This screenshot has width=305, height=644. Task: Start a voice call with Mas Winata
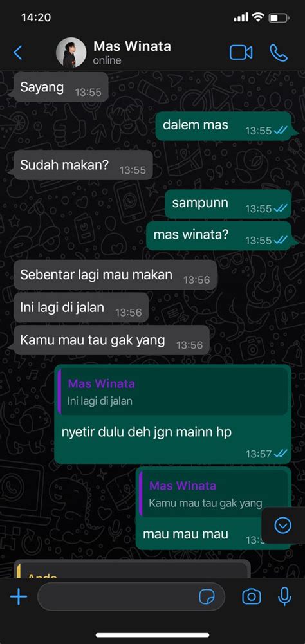[x=278, y=53]
